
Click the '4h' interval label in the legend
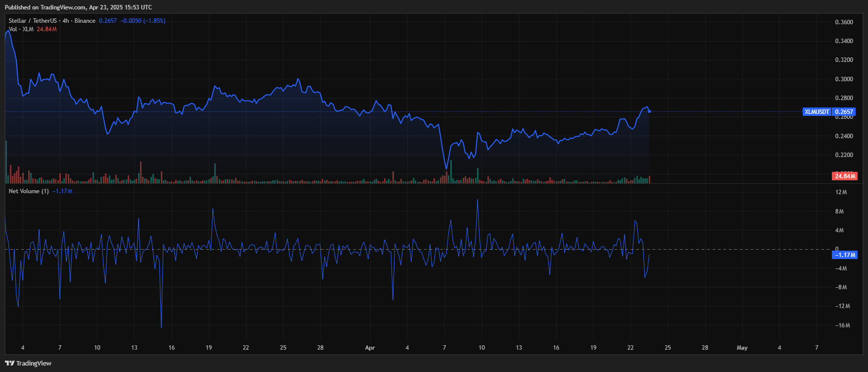[66, 21]
